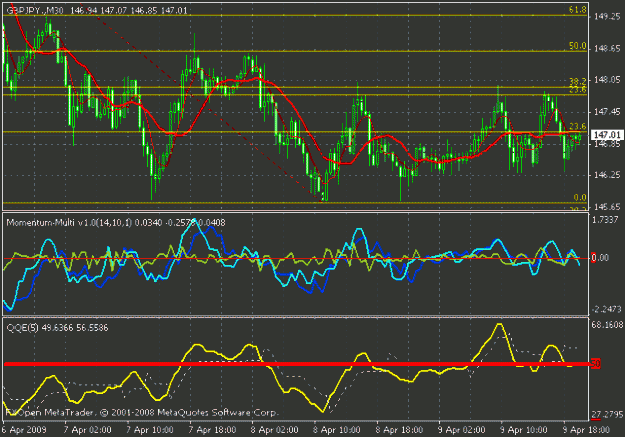The image size is (625, 437).
Task: Select the thick red 50 level line in QQE panel
Action: click(297, 364)
